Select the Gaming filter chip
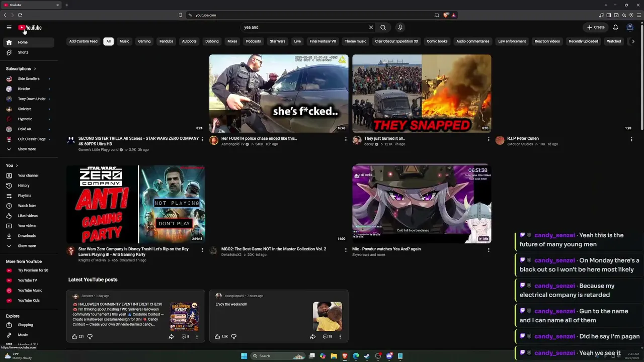Image resolution: width=644 pixels, height=362 pixels. click(144, 41)
